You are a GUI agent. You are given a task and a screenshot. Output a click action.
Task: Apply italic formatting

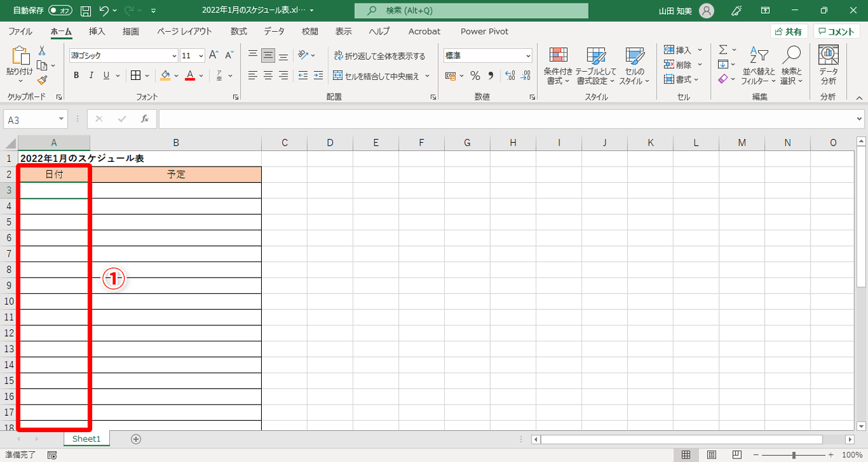coord(92,75)
